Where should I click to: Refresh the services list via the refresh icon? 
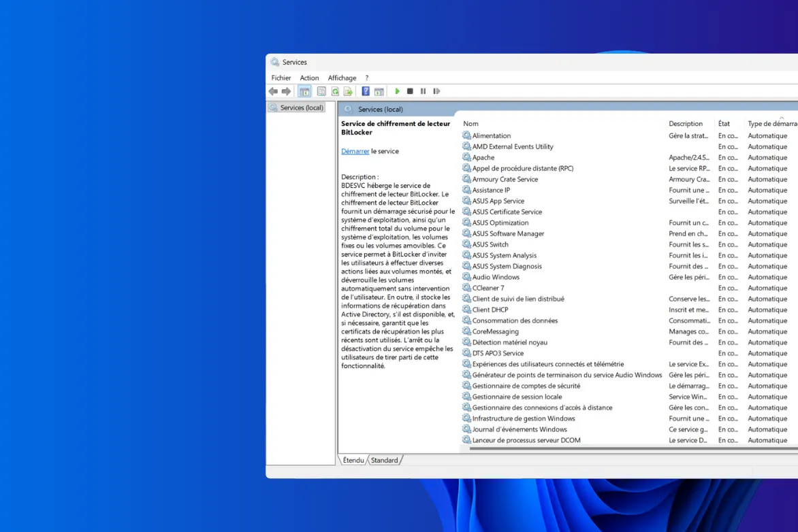coord(335,90)
